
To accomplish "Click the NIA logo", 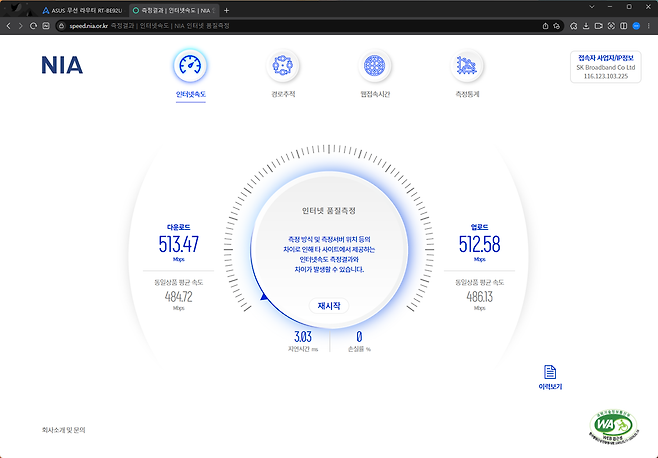I will (x=62, y=66).
